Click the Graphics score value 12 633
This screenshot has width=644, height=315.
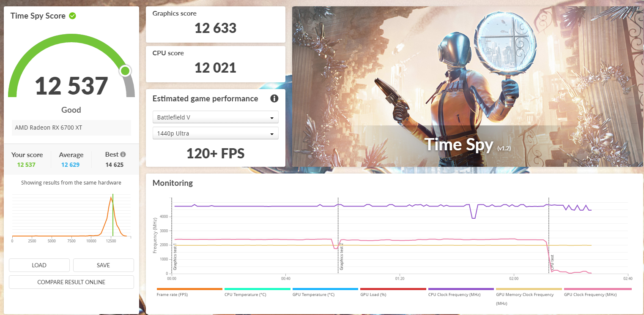click(x=215, y=28)
